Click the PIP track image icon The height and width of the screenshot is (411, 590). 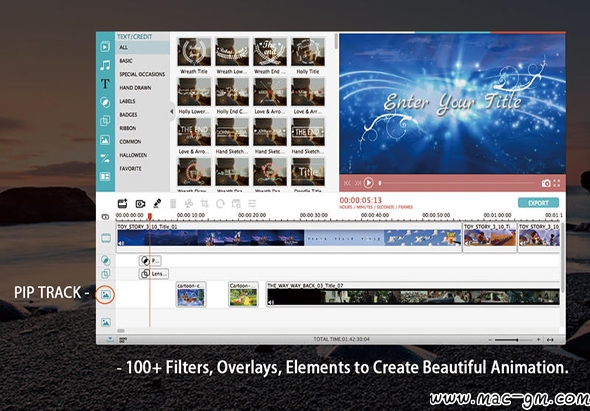[105, 294]
